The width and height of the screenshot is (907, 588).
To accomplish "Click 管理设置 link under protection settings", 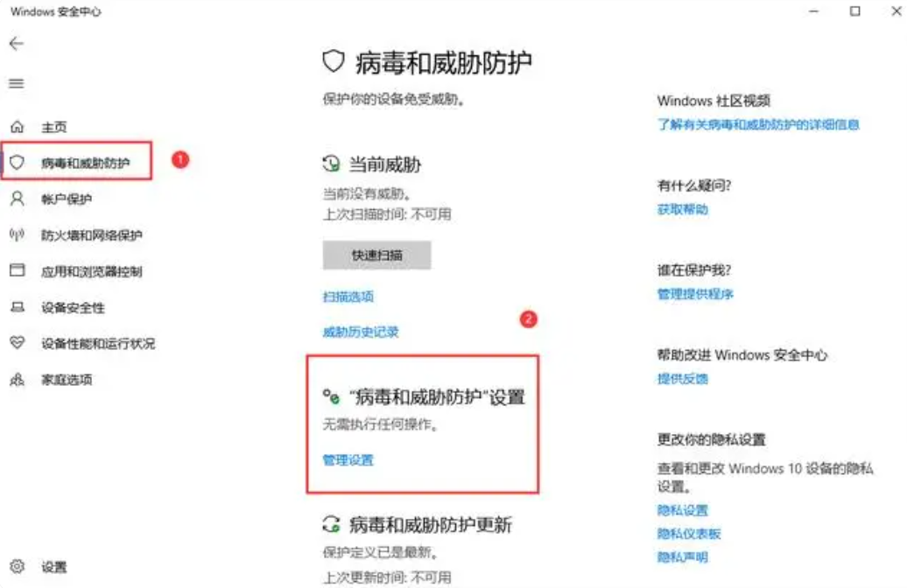I will pos(348,460).
